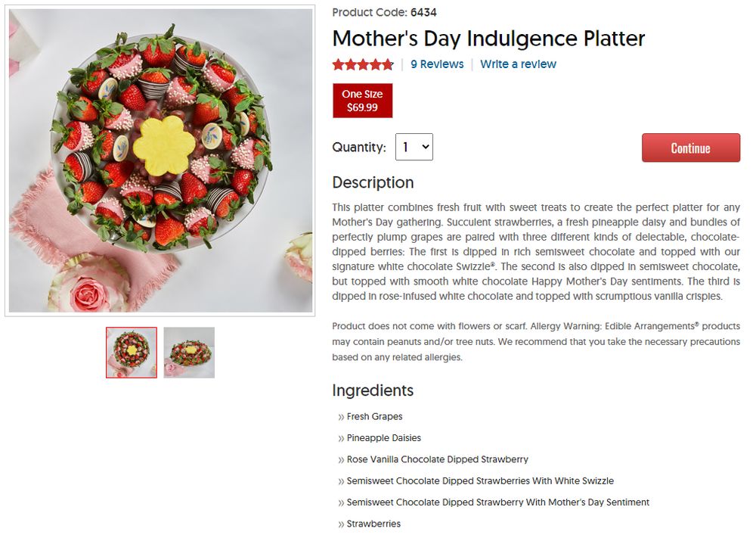Click the Strawberry With Mother's Day Sentiment ingredient
756x541 pixels.
pos(497,502)
